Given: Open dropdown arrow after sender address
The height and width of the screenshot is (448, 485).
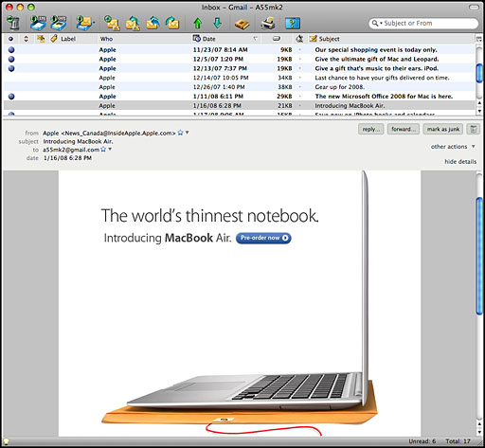Looking at the screenshot, I should (x=187, y=133).
